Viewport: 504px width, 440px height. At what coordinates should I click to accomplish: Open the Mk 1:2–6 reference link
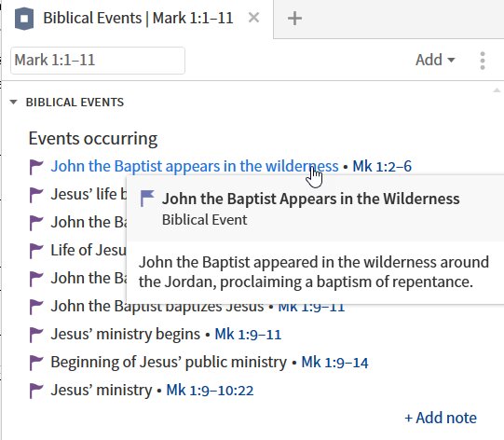click(382, 166)
